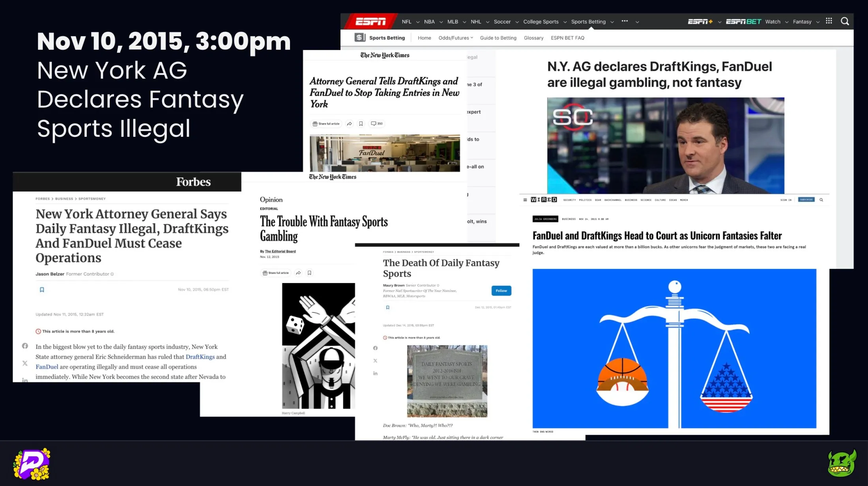868x486 pixels.
Task: Open the WIRED hamburger menu icon
Action: point(525,200)
